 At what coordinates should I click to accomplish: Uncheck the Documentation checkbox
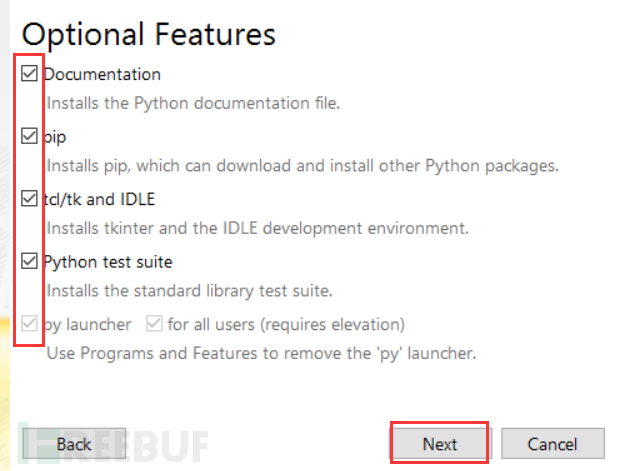pyautogui.click(x=29, y=73)
